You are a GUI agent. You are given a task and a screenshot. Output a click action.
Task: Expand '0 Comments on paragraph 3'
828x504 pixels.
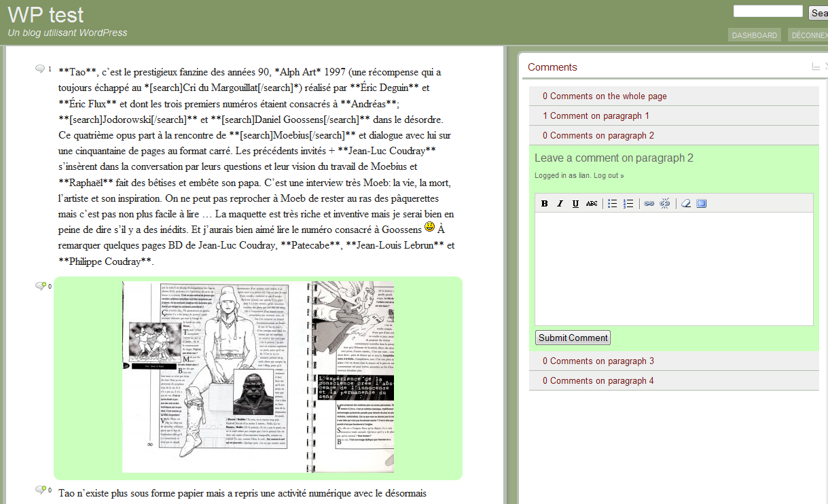pyautogui.click(x=674, y=361)
